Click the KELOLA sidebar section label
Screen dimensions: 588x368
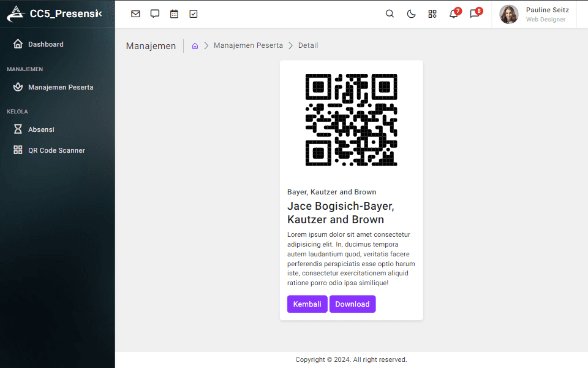[x=17, y=112]
